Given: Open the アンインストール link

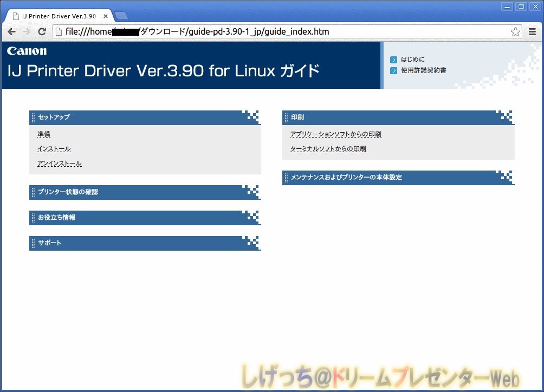Looking at the screenshot, I should pyautogui.click(x=60, y=164).
